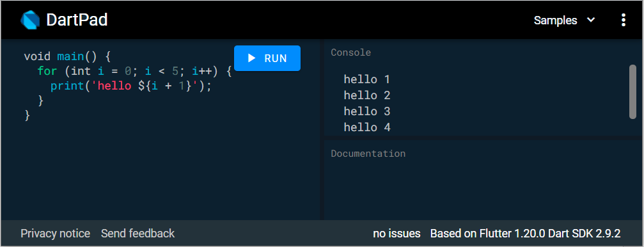Run the Dart code
The image size is (644, 247).
(267, 58)
